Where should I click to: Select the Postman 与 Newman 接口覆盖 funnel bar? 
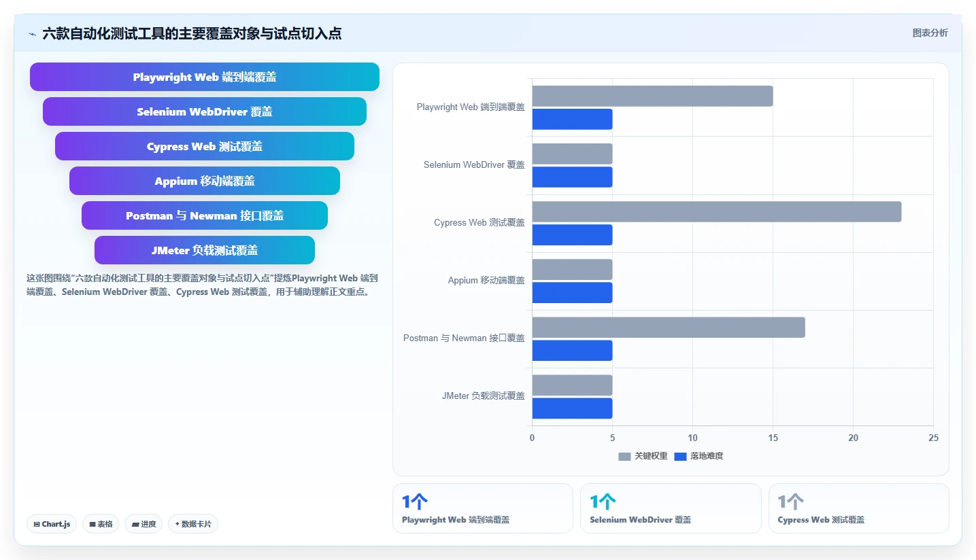click(x=205, y=215)
